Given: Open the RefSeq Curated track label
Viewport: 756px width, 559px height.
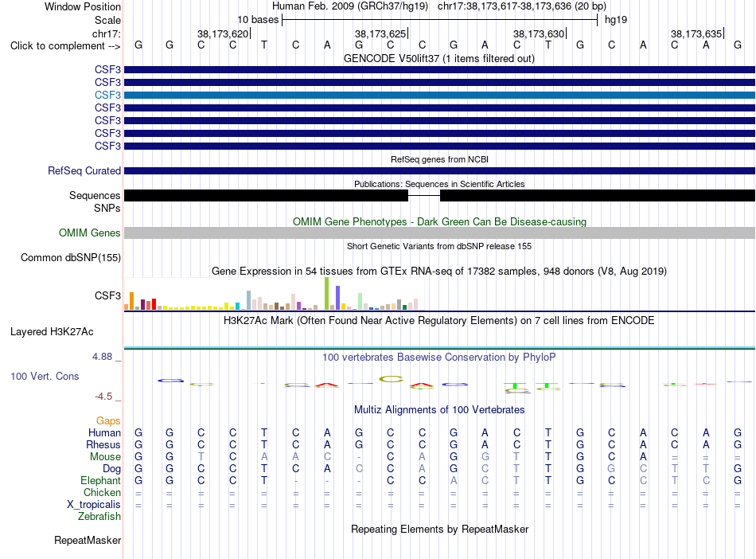Looking at the screenshot, I should (x=84, y=170).
